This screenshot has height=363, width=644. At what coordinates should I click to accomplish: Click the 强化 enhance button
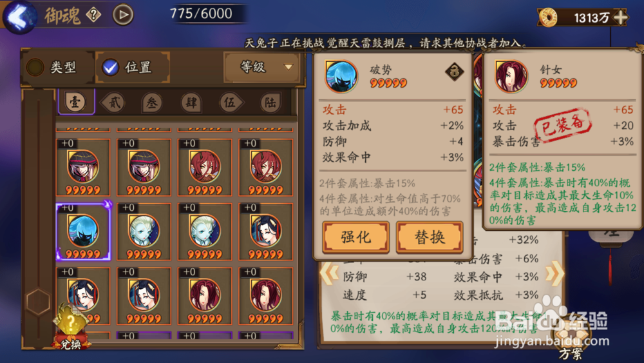coord(355,237)
